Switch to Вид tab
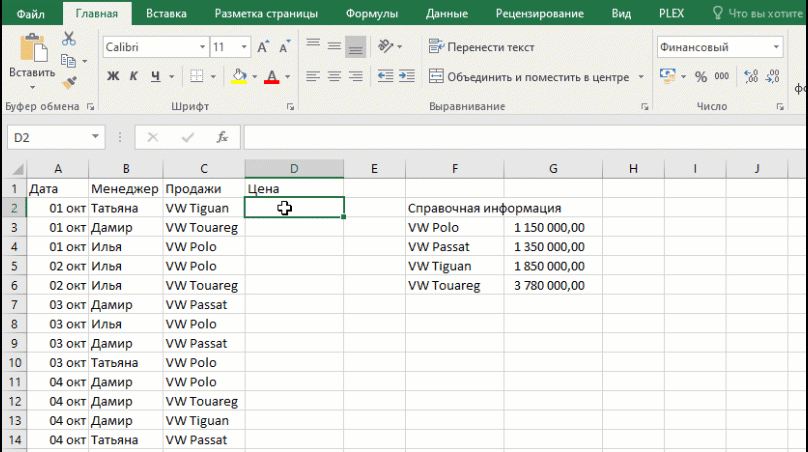Screen dimensions: 808x452 point(621,13)
